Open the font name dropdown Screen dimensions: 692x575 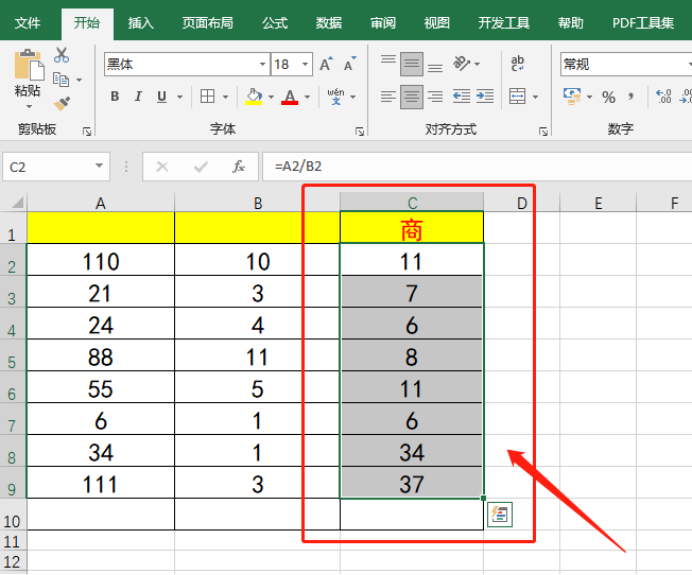coord(263,64)
